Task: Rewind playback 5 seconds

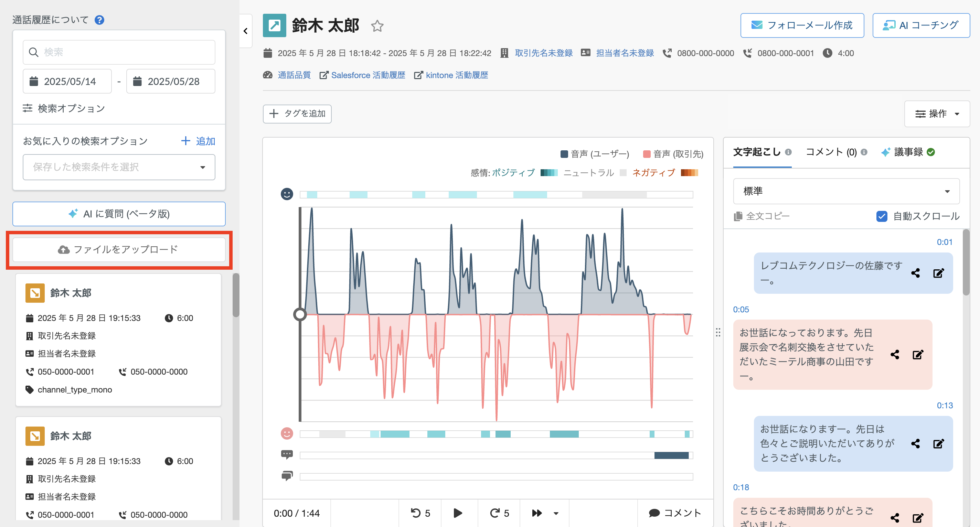Action: [420, 513]
